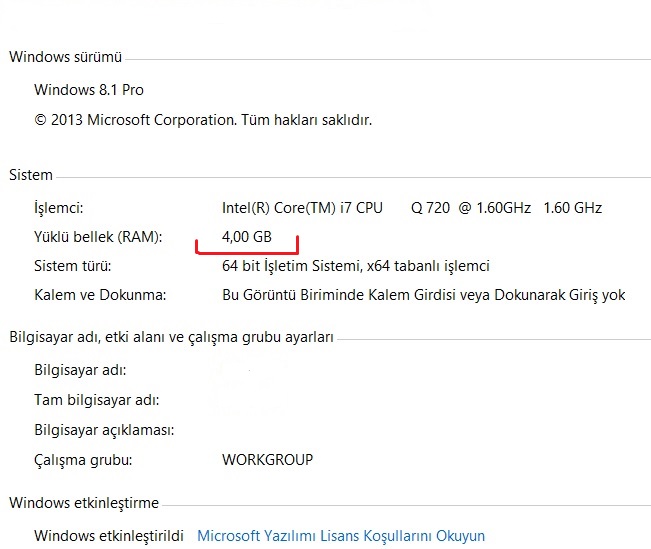
Task: Click the Sistem section heading
Action: click(x=31, y=175)
